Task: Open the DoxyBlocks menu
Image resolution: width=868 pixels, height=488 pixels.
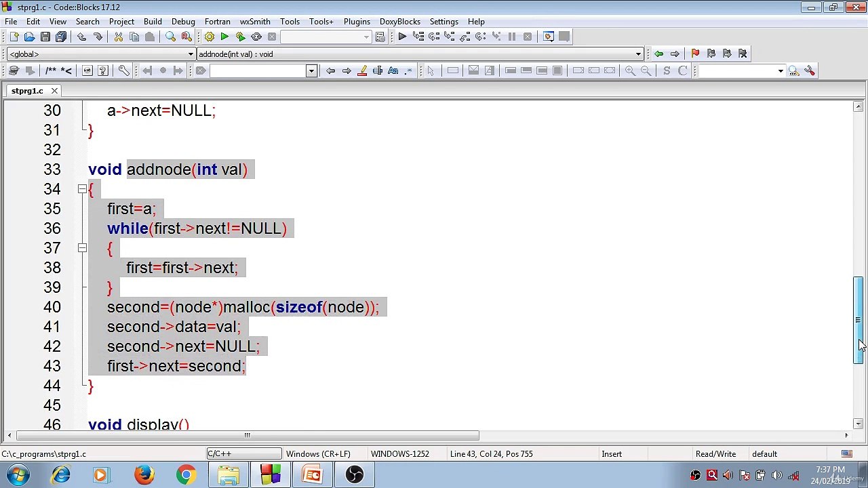Action: click(x=400, y=22)
